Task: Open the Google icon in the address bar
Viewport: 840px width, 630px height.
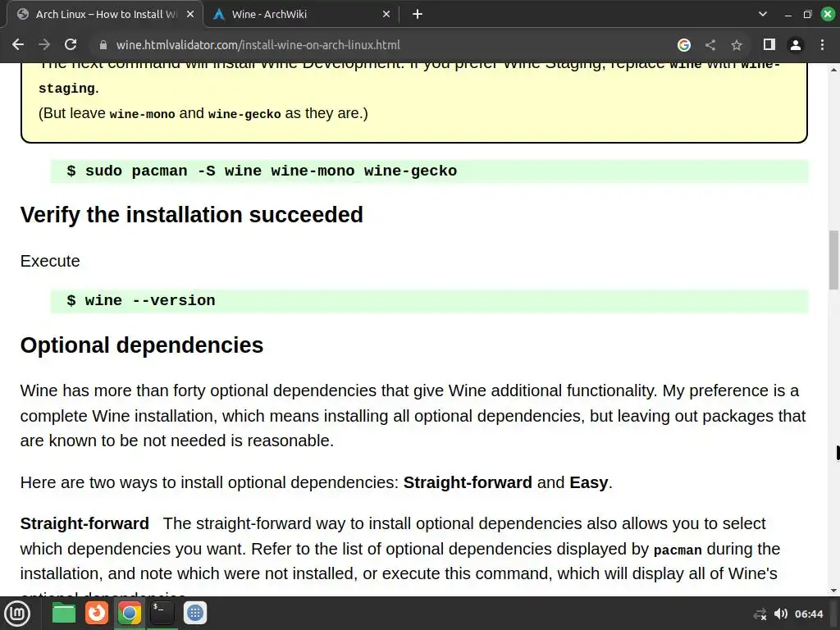Action: pos(684,45)
